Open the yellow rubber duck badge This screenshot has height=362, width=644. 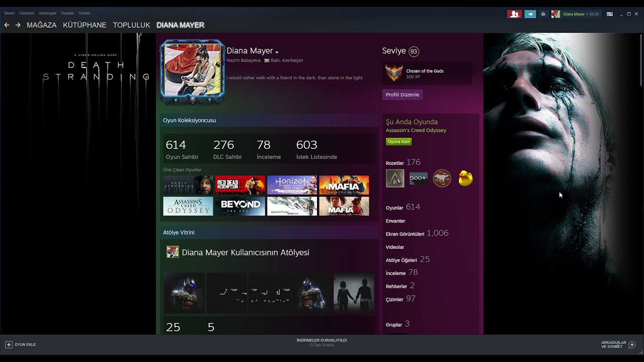[466, 178]
